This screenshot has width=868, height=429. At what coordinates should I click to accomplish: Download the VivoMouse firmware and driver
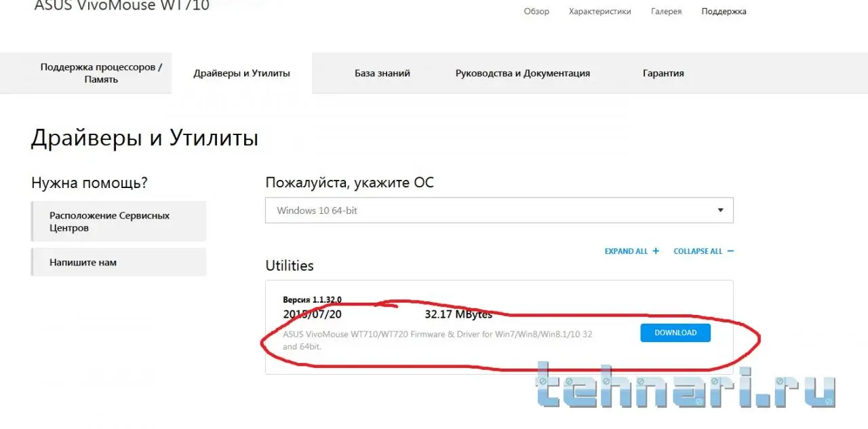tap(675, 333)
